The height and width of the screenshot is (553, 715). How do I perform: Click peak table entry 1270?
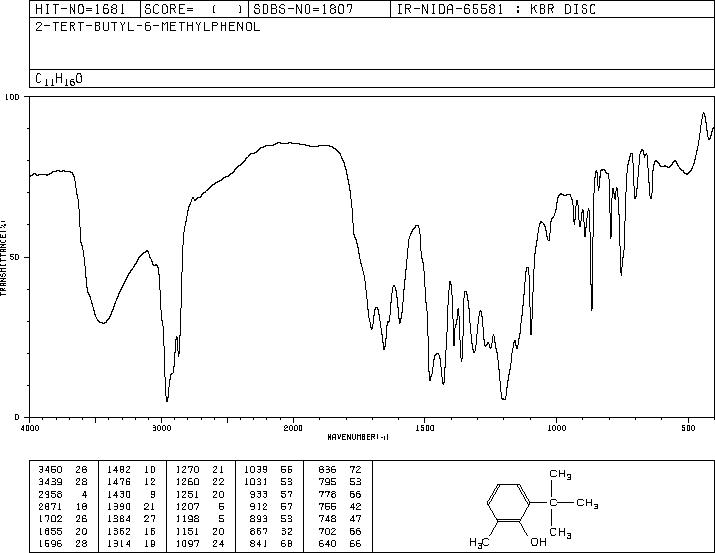(187, 470)
